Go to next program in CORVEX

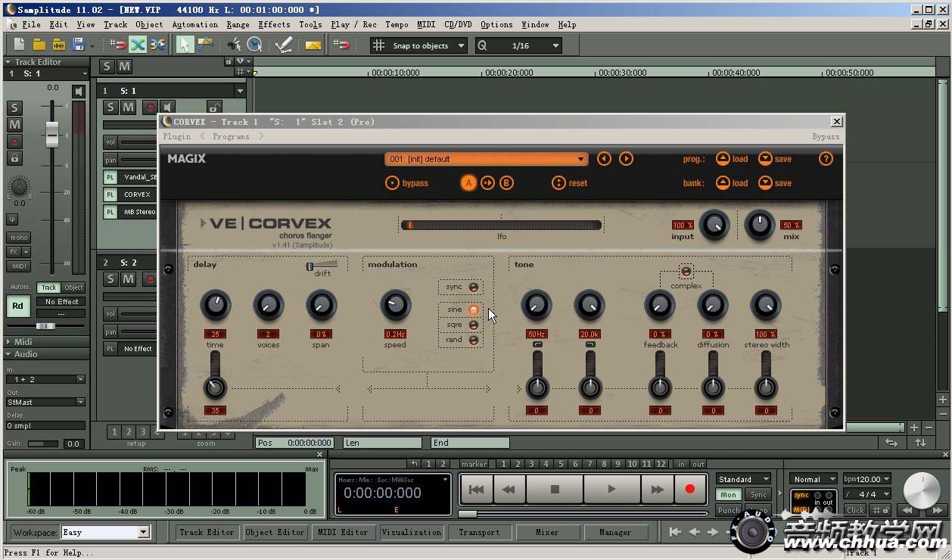(x=626, y=159)
